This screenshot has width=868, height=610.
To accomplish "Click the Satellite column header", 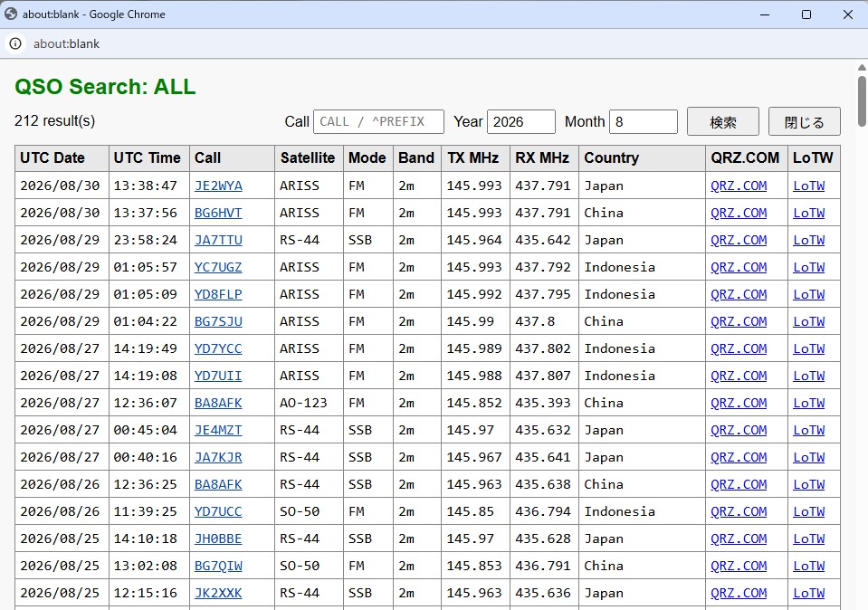I will click(309, 158).
